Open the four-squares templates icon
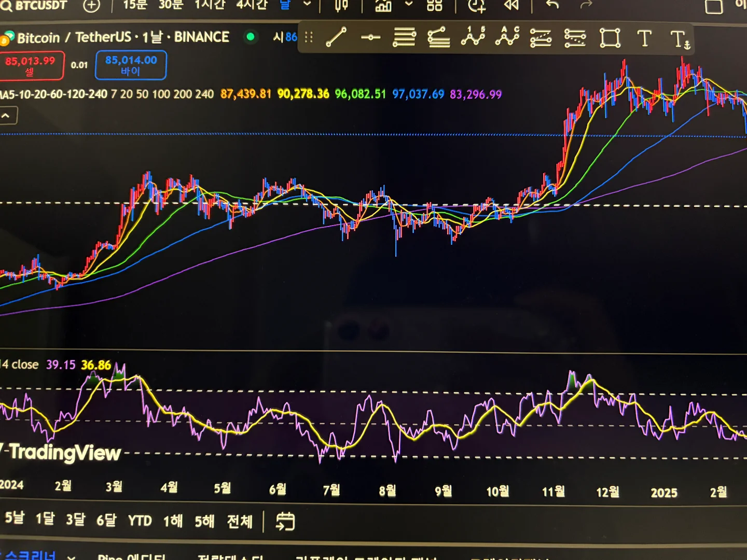This screenshot has height=560, width=747. [x=435, y=5]
